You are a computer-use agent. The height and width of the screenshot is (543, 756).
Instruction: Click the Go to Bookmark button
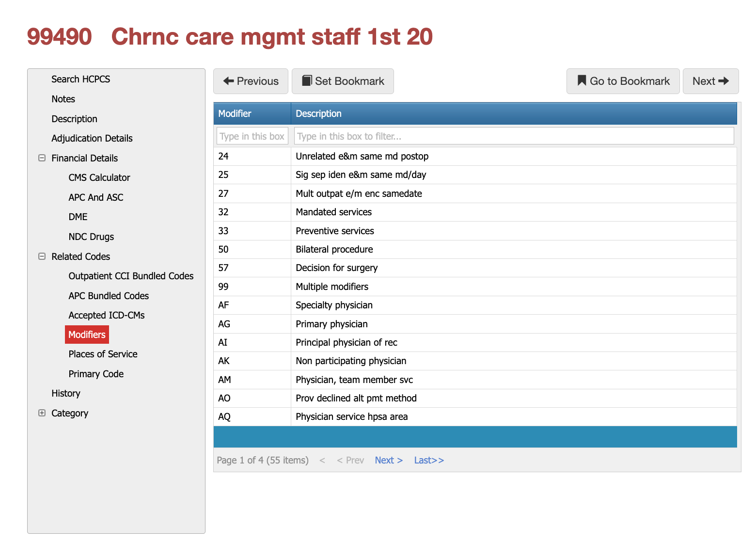coord(623,81)
